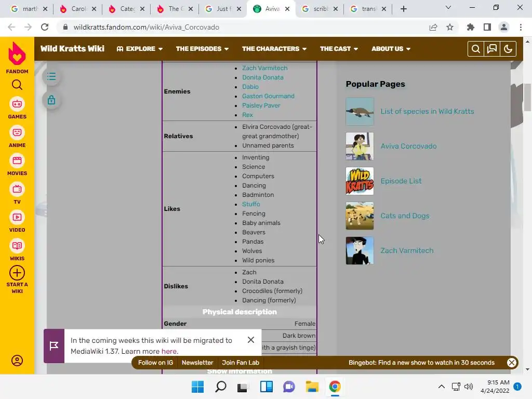
Task: Open the Paisley Paver link
Action: pyautogui.click(x=261, y=105)
